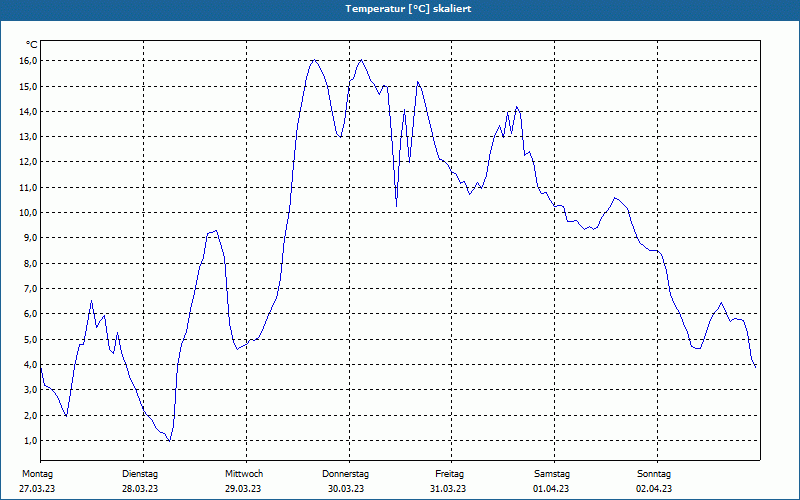Click the 5,0 axis value
The height and width of the screenshot is (500, 800).
29,339
